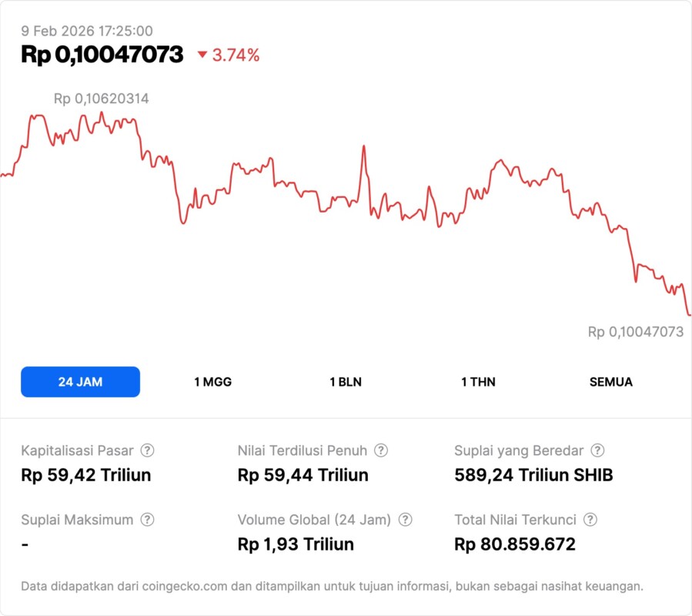Click help icon beside Kapitalisasi Pasar
The width and height of the screenshot is (692, 616).
point(147,450)
